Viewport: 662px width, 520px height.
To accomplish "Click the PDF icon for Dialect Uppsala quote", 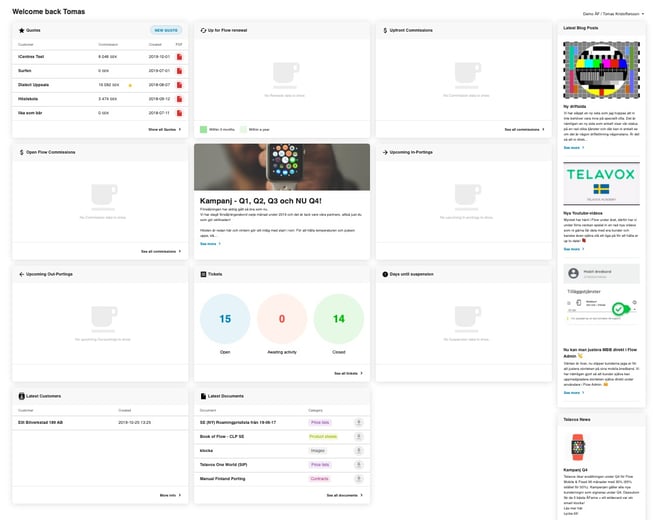I will (x=179, y=85).
